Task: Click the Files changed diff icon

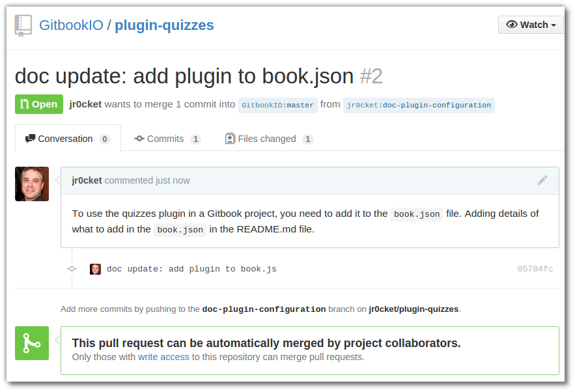Action: (230, 139)
